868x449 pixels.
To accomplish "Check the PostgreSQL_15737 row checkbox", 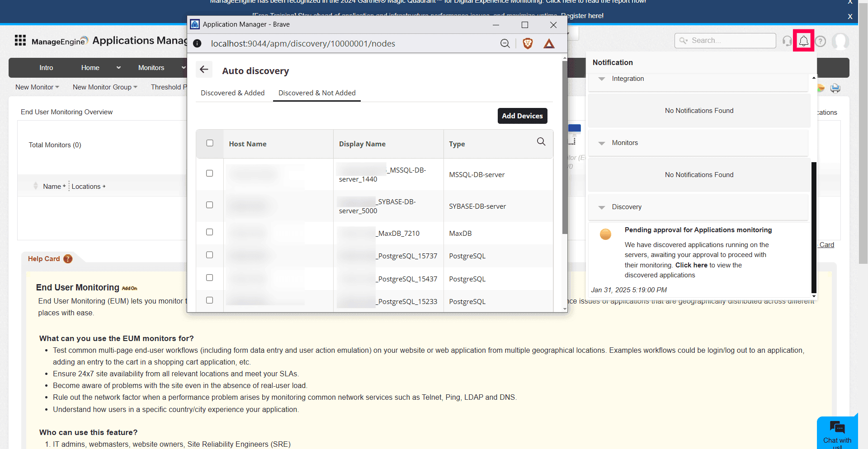I will click(209, 255).
